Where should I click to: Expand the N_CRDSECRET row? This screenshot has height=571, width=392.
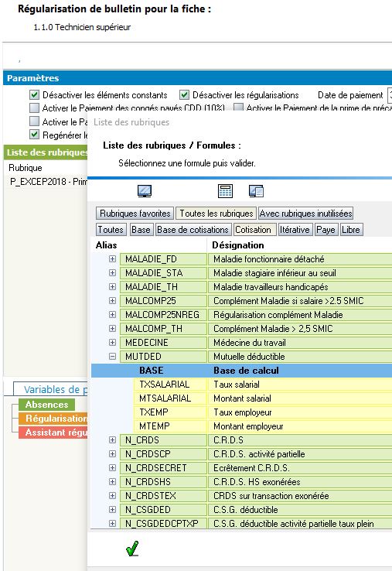(x=112, y=467)
